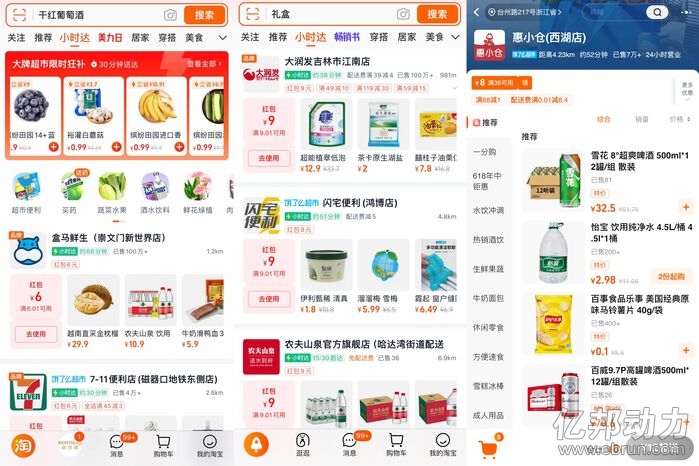Open 我的淘宝 profile icon in middle panel
The height and width of the screenshot is (466, 699).
(443, 445)
